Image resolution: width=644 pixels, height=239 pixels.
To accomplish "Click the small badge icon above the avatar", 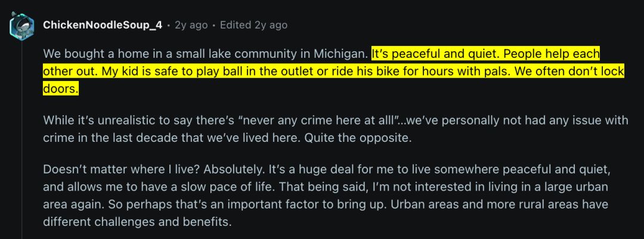I will coord(14,15).
